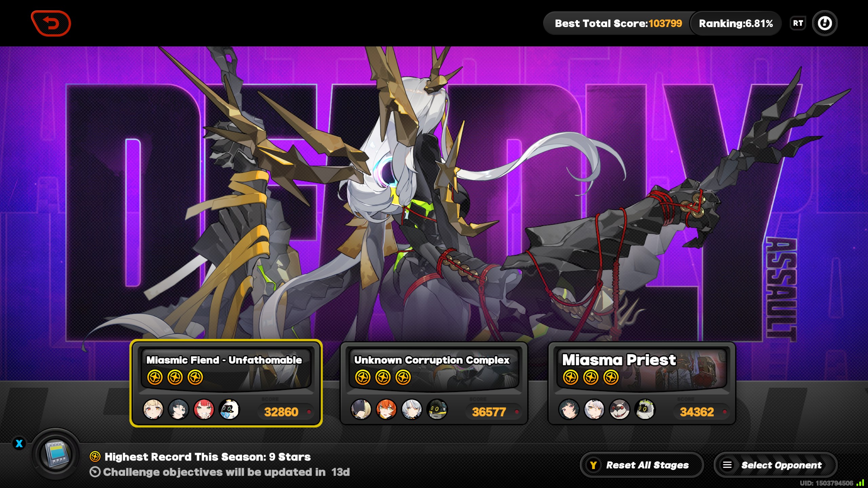Screen dimensions: 868x488
Task: Click the red back arrow icon
Action: pyautogui.click(x=51, y=23)
